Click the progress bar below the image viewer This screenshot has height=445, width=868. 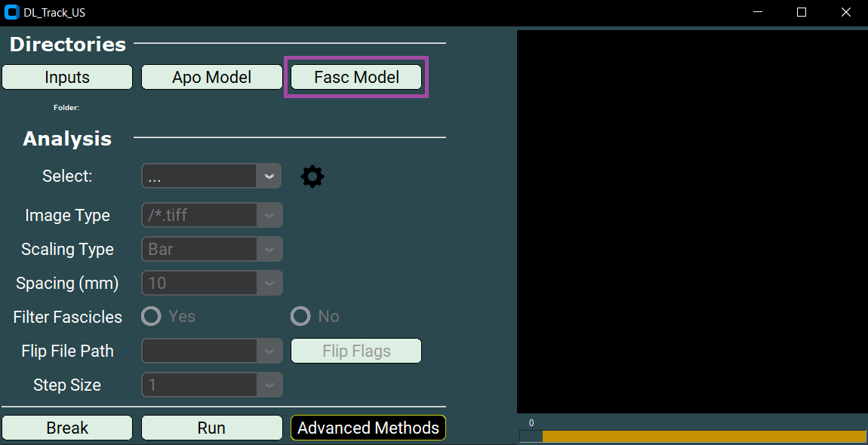pos(691,436)
